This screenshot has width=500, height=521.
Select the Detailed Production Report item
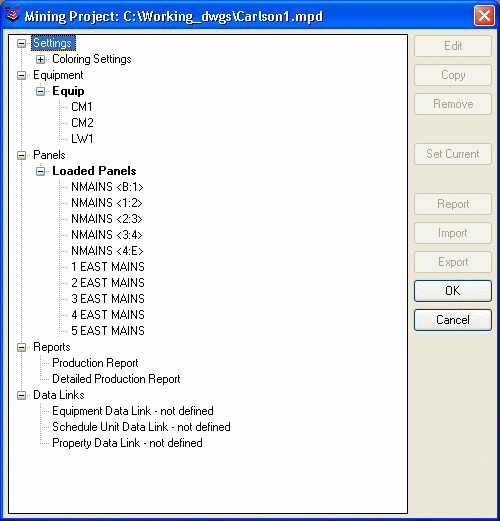[116, 379]
